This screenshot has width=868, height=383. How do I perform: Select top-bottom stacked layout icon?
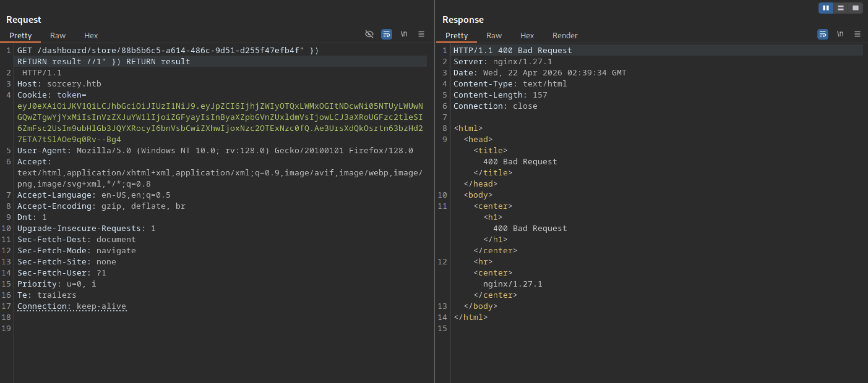841,8
